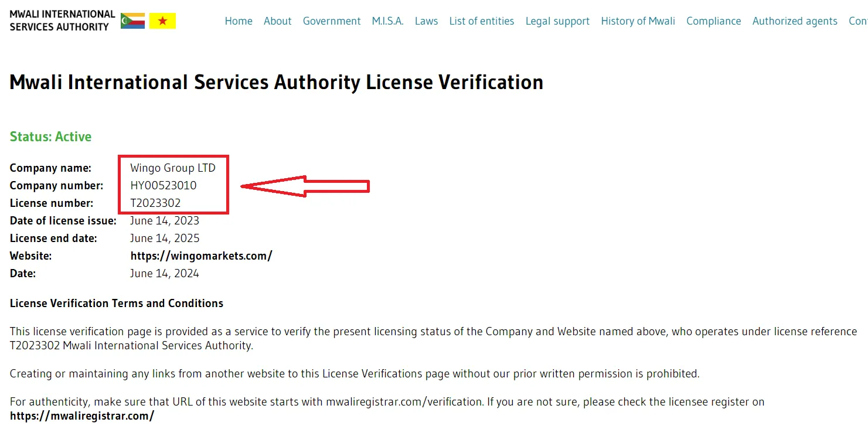Click the yellow Mwali flag icon
This screenshot has height=429, width=868.
(x=162, y=21)
